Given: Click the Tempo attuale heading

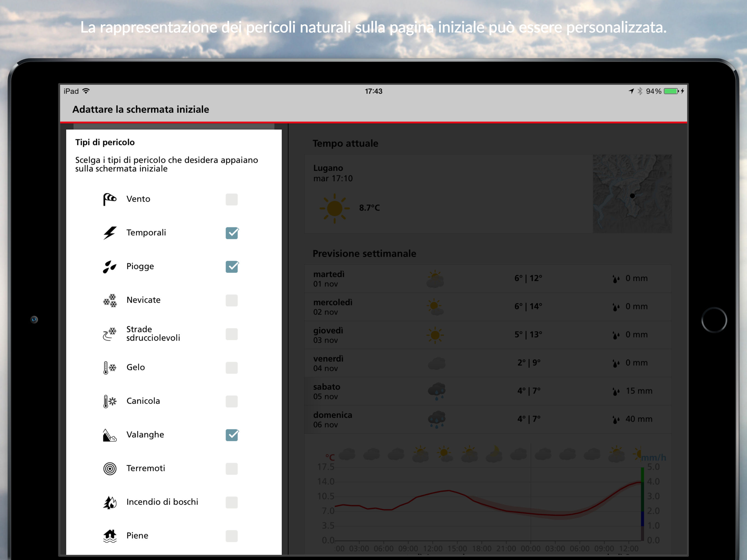Looking at the screenshot, I should coord(345,144).
